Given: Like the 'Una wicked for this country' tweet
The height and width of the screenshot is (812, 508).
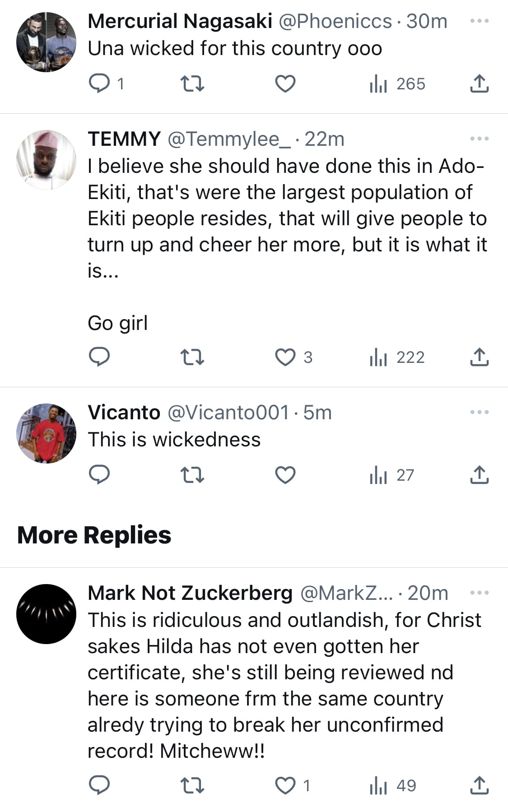Looking at the screenshot, I should pos(285,84).
